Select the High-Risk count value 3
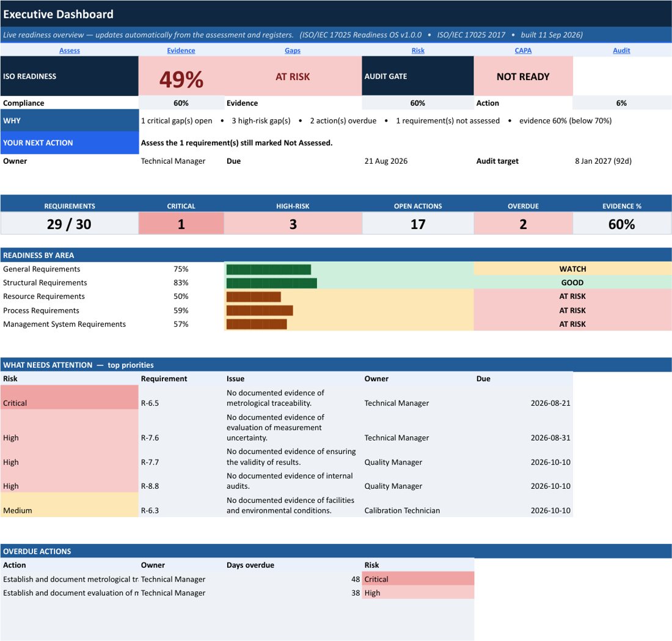The image size is (672, 641). 293,224
